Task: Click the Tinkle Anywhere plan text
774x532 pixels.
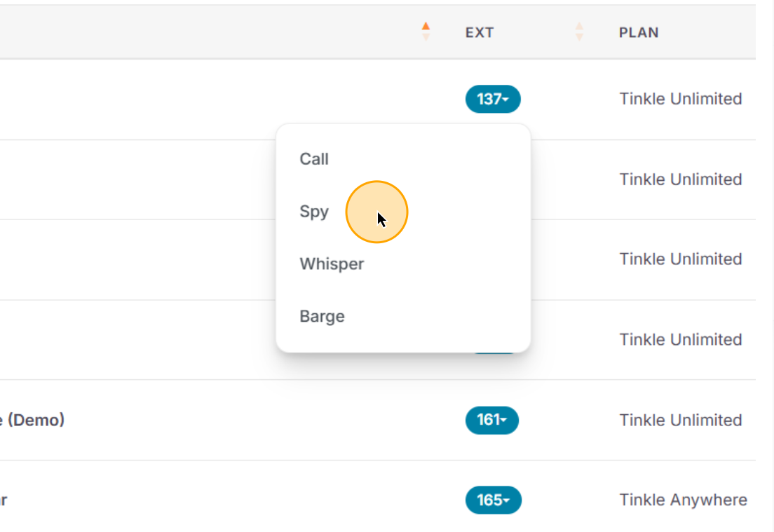Action: [683, 500]
